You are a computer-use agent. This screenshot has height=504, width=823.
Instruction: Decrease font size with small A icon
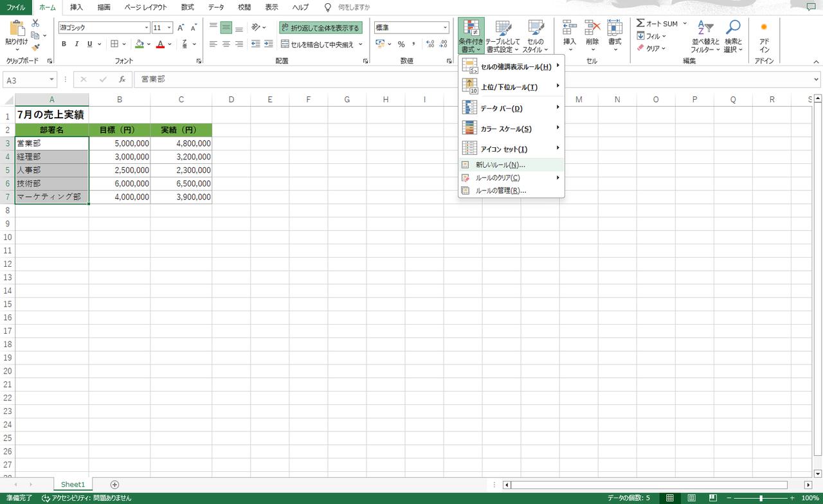[194, 28]
